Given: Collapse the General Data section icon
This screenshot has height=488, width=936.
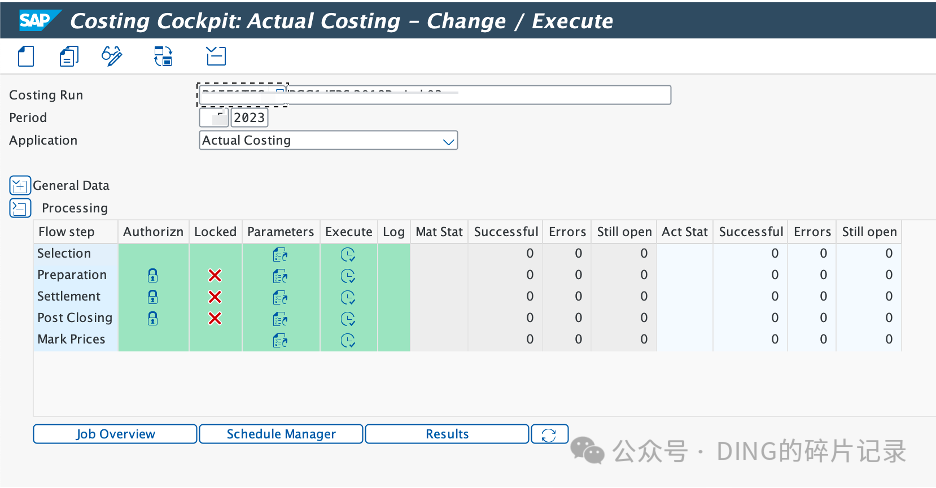Looking at the screenshot, I should tap(20, 186).
